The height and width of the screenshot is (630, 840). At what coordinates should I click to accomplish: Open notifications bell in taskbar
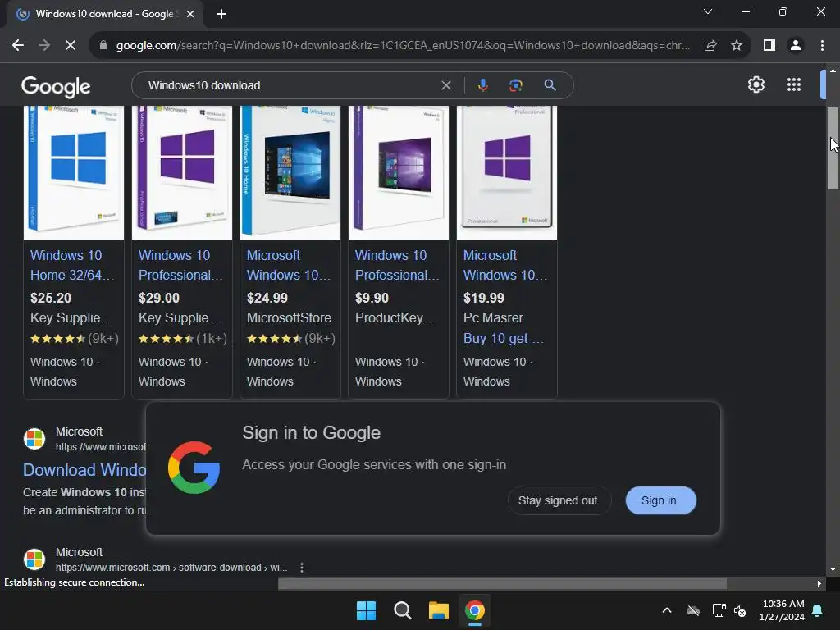click(x=818, y=610)
